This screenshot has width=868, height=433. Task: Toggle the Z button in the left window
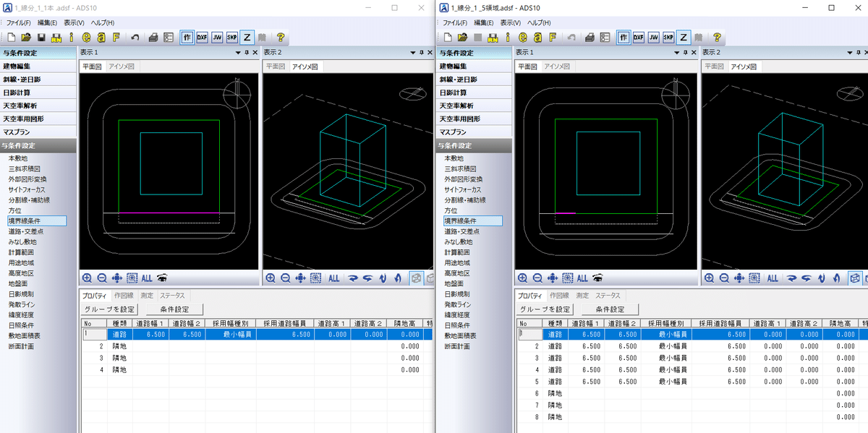[247, 37]
